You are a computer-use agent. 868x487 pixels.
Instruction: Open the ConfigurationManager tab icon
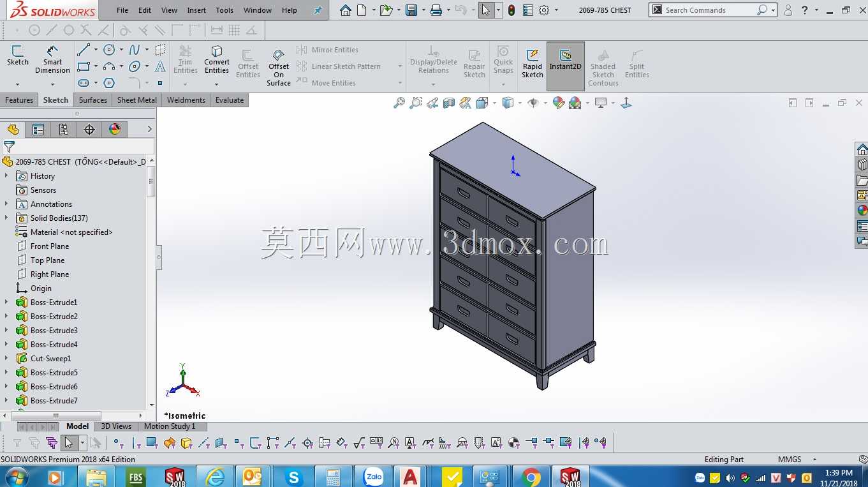tap(64, 130)
